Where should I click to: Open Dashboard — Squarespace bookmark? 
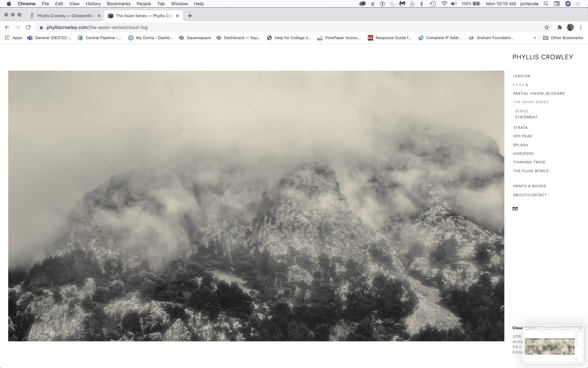[238, 38]
